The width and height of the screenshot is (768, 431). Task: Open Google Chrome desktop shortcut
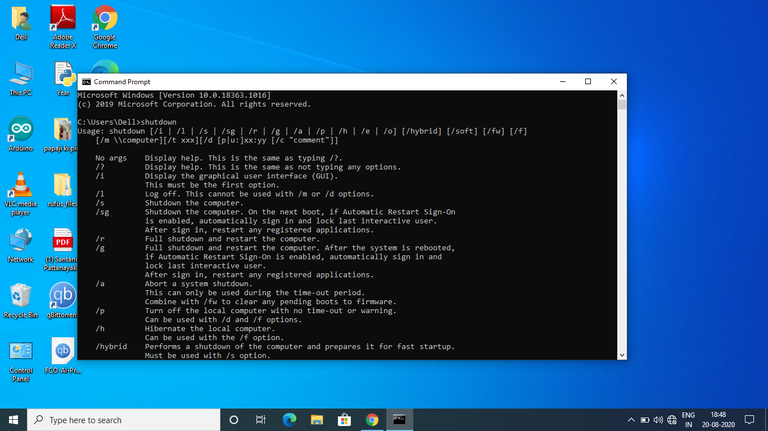105,27
